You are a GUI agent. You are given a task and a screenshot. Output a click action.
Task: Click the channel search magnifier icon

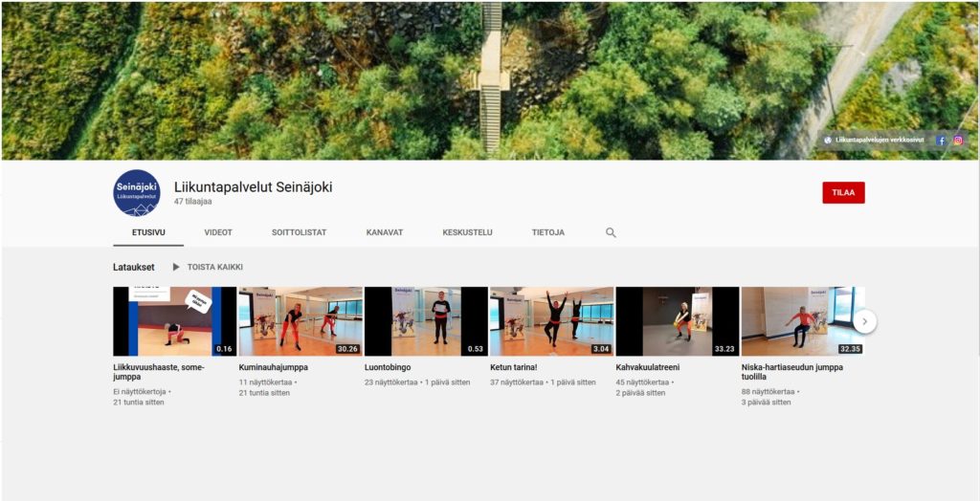(611, 232)
